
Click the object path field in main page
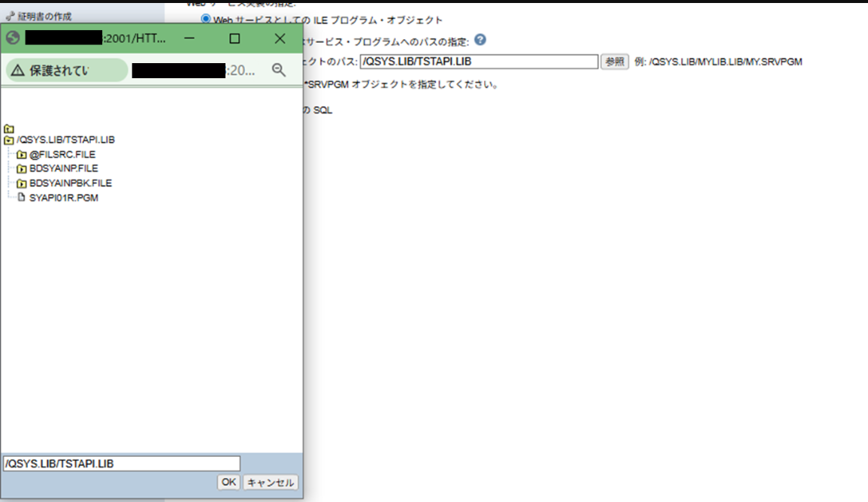click(479, 62)
